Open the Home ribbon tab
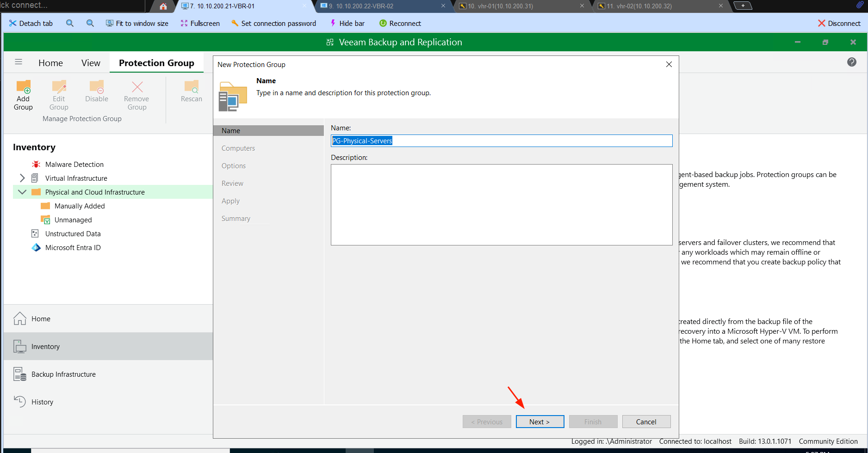The image size is (868, 453). 51,63
